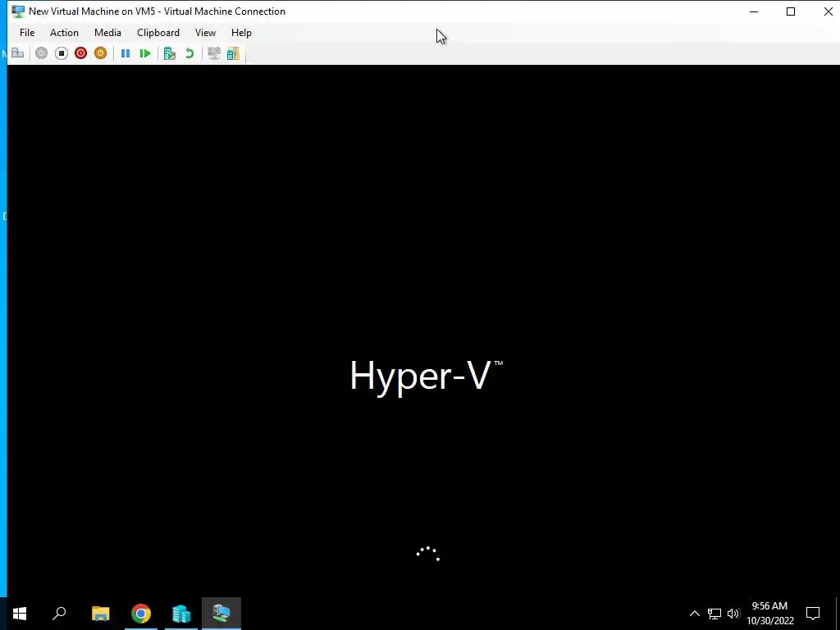Click the Share toolbar icon beside the enhanced session icon
840x630 pixels.
233,53
